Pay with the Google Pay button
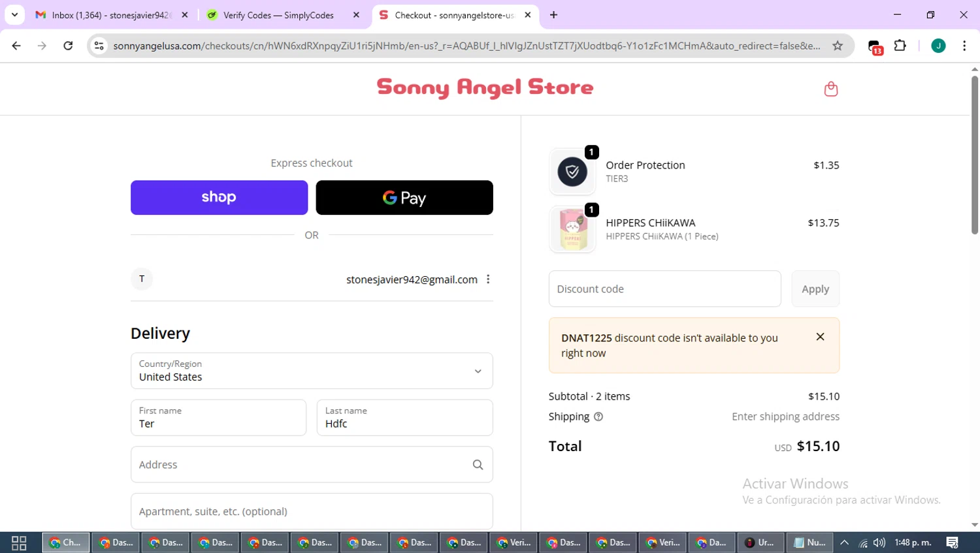 404,197
